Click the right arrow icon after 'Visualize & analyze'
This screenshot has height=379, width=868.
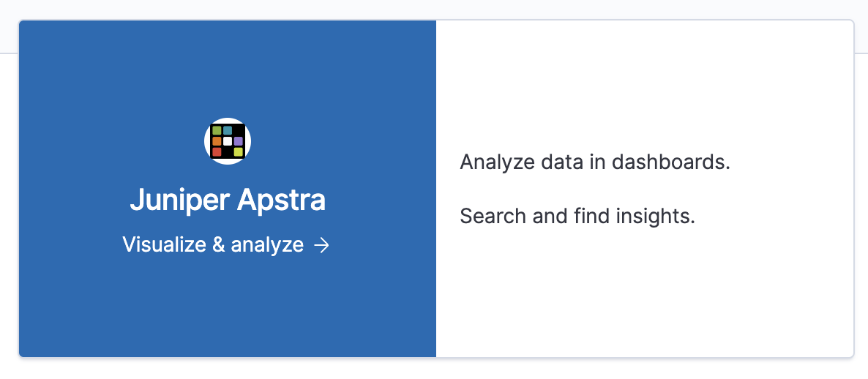pyautogui.click(x=321, y=245)
